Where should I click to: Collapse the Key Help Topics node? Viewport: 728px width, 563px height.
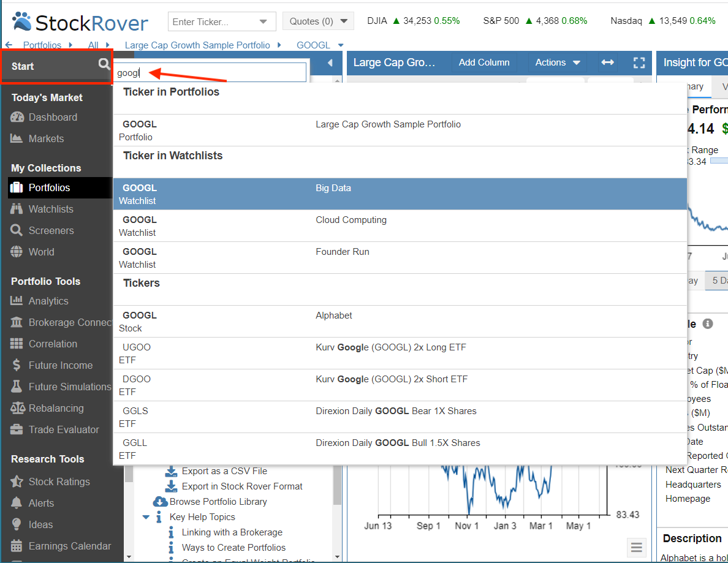(x=146, y=517)
